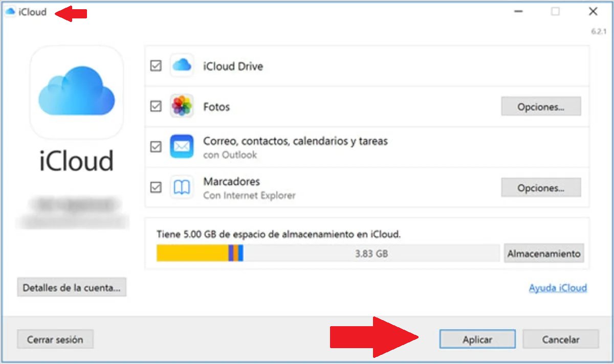Click Cerrar sesión button
This screenshot has width=614, height=364.
[x=55, y=339]
